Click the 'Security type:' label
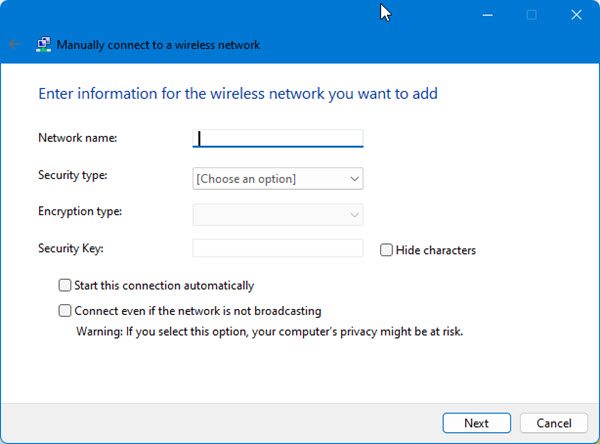The height and width of the screenshot is (444, 600). tap(73, 175)
